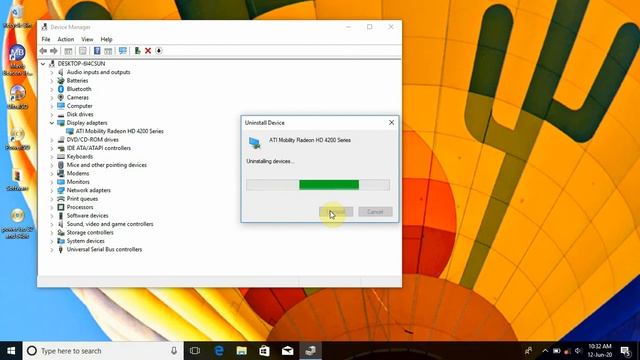Collapse the Display adapters category
The height and width of the screenshot is (360, 640).
point(52,123)
